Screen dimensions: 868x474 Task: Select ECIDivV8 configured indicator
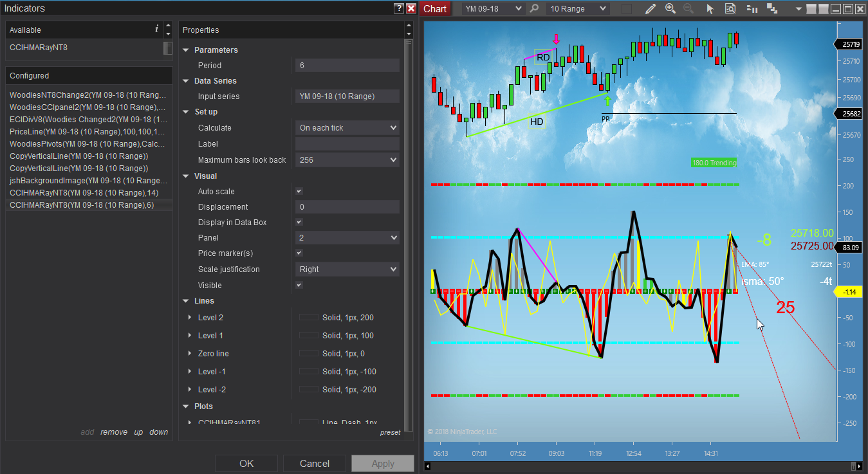(89, 119)
